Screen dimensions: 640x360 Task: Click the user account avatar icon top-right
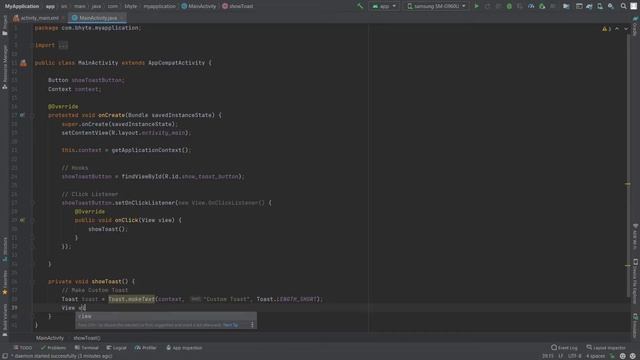coord(634,6)
